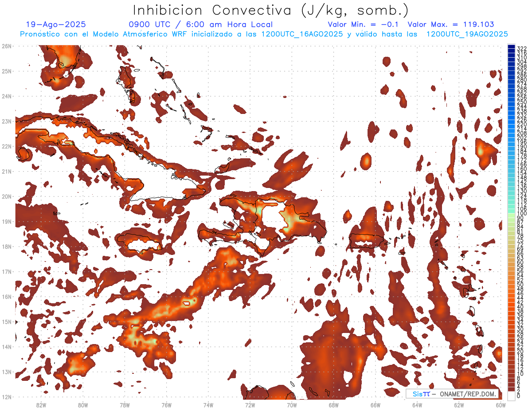This screenshot has width=532, height=411.
Task: Click the 22N latitude label
Action: point(7,146)
